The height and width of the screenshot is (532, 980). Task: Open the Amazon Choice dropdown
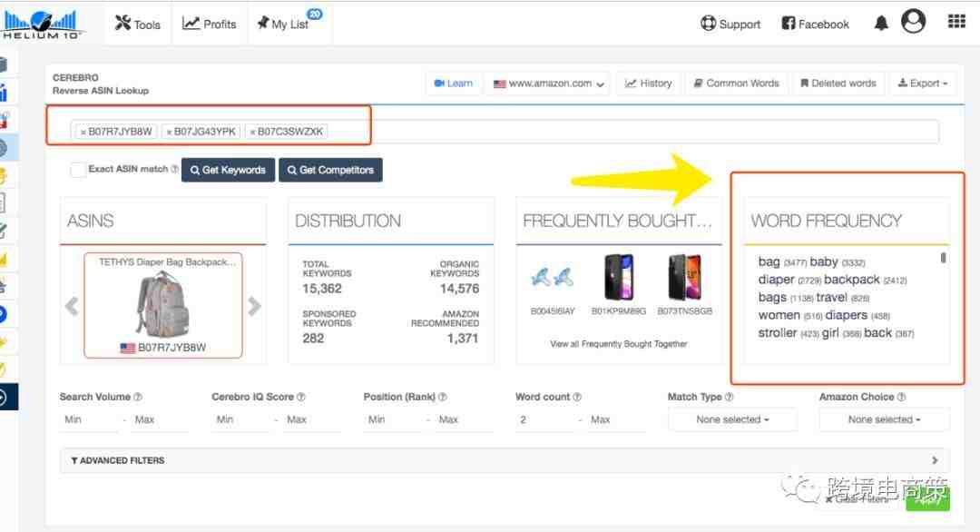click(x=884, y=419)
